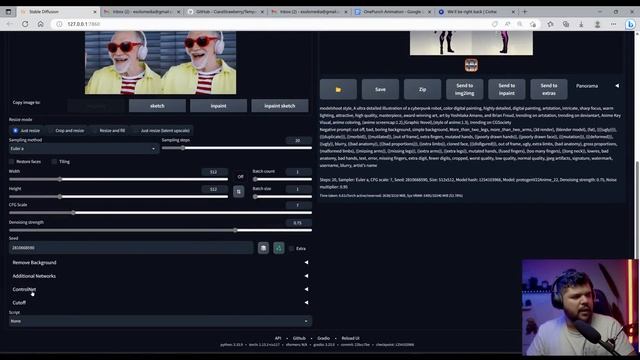Screen dimensions: 640x360
Task: Select Resize and fill mode
Action: pos(109,131)
